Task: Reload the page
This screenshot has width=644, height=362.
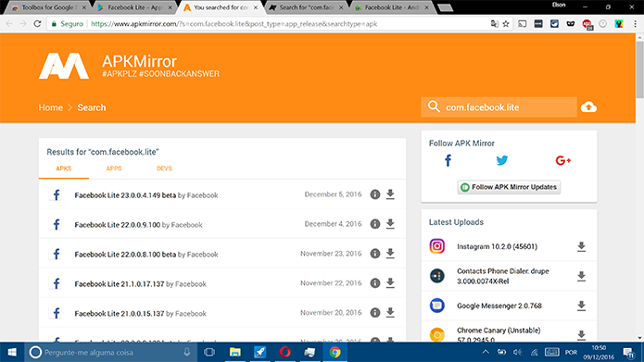Action: point(37,24)
